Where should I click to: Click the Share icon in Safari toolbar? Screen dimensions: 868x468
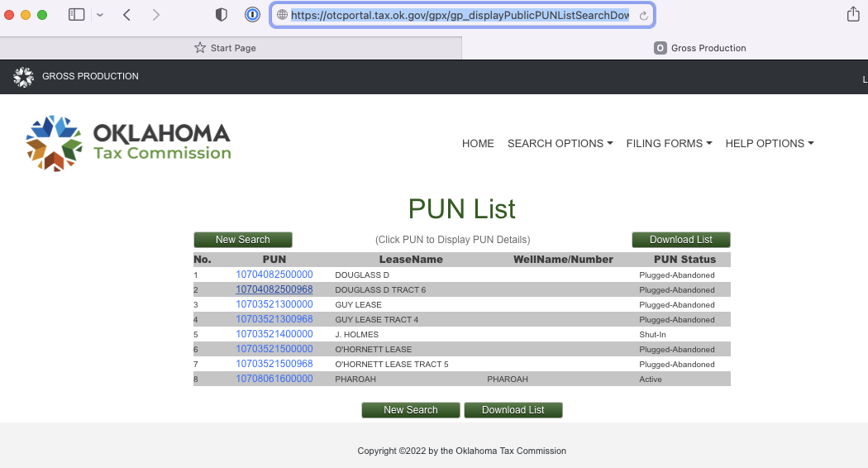853,15
